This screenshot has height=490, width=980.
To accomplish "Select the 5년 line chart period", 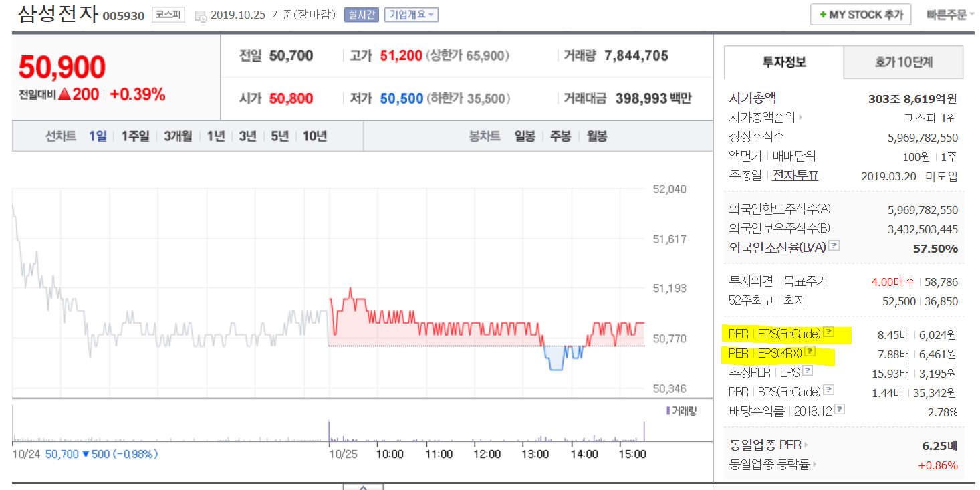I will click(x=279, y=136).
